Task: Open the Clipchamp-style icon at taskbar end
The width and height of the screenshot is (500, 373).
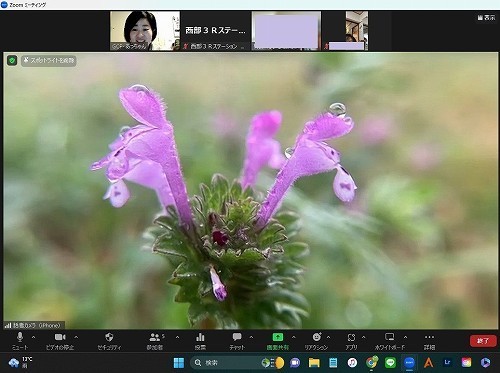Action: [485, 362]
